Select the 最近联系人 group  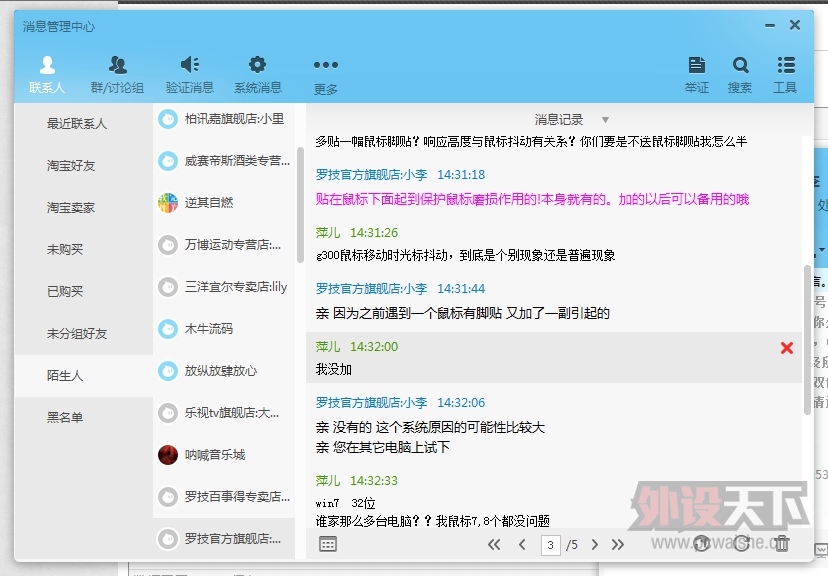tap(83, 124)
